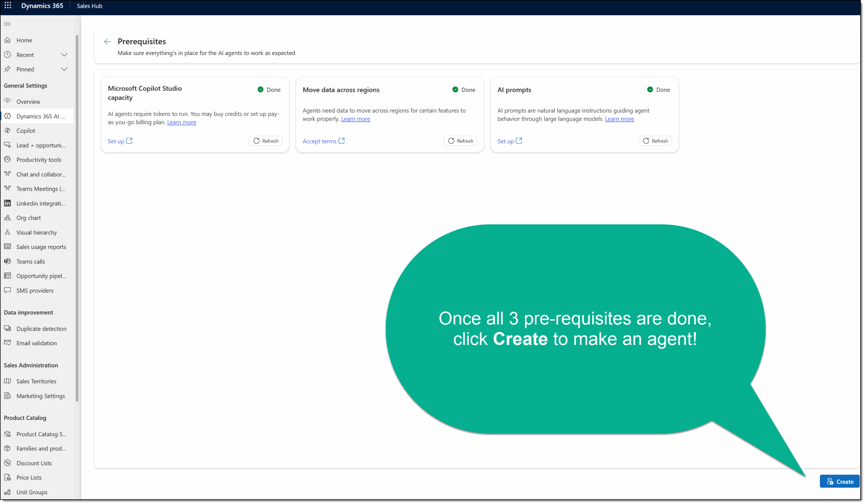
Task: Expand the Pinned section chevron
Action: (64, 69)
